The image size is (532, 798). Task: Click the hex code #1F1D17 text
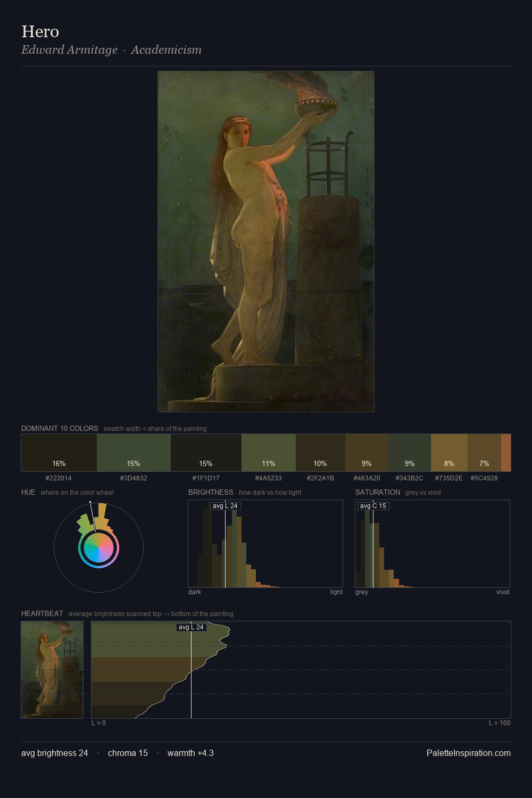pos(206,478)
